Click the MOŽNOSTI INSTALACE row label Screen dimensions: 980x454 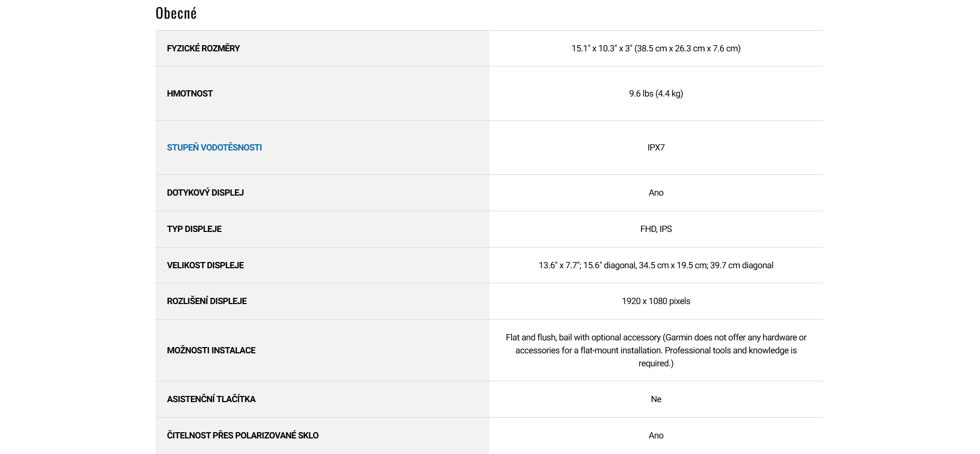point(211,350)
